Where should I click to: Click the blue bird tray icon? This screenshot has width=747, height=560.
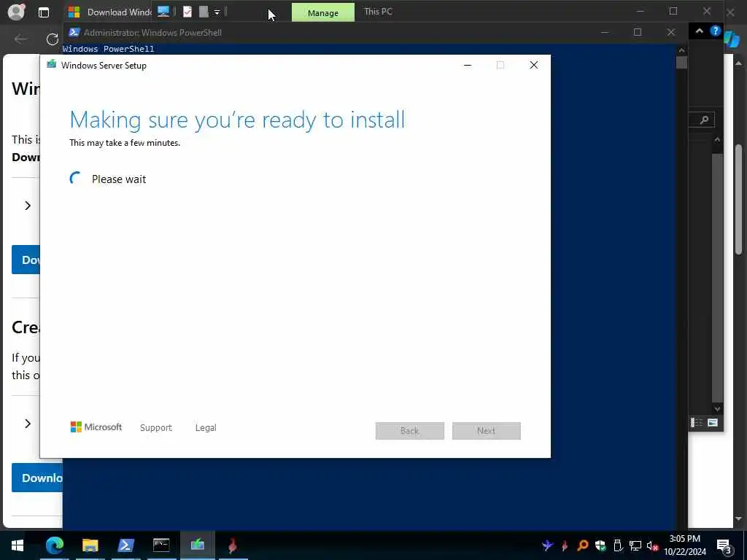click(x=547, y=545)
